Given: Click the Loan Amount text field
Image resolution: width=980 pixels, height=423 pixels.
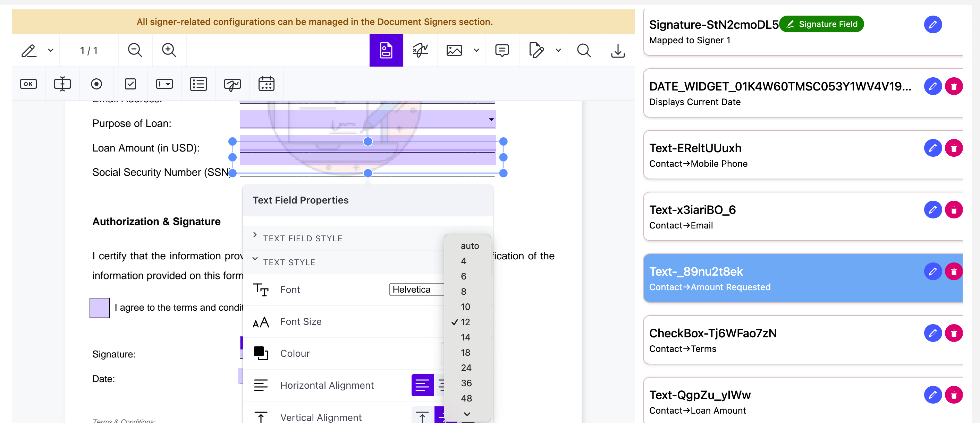Looking at the screenshot, I should [x=367, y=144].
